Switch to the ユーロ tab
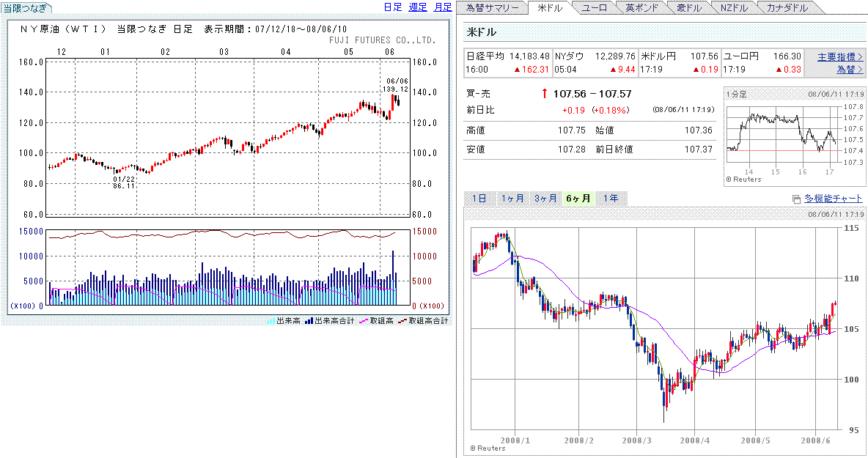 tap(593, 8)
